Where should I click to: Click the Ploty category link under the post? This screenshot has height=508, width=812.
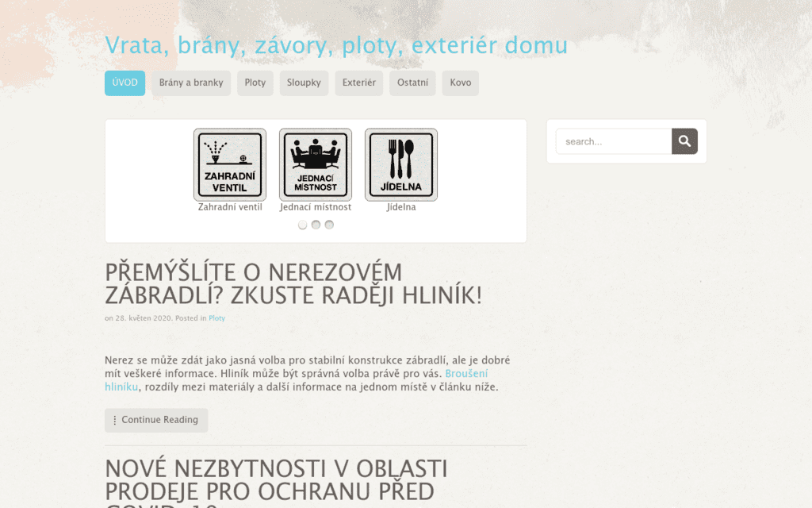(216, 318)
